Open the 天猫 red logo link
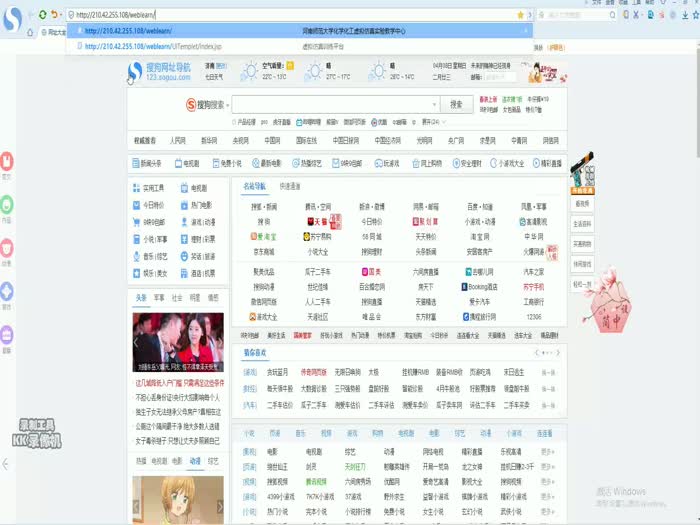 click(x=317, y=221)
